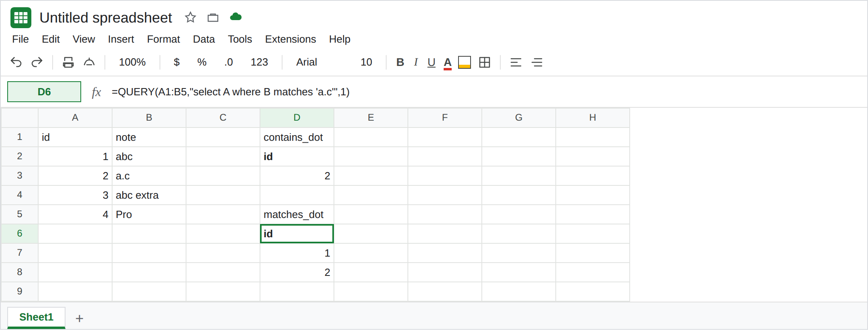Toggle underline formatting
The height and width of the screenshot is (333, 868).
(x=432, y=62)
